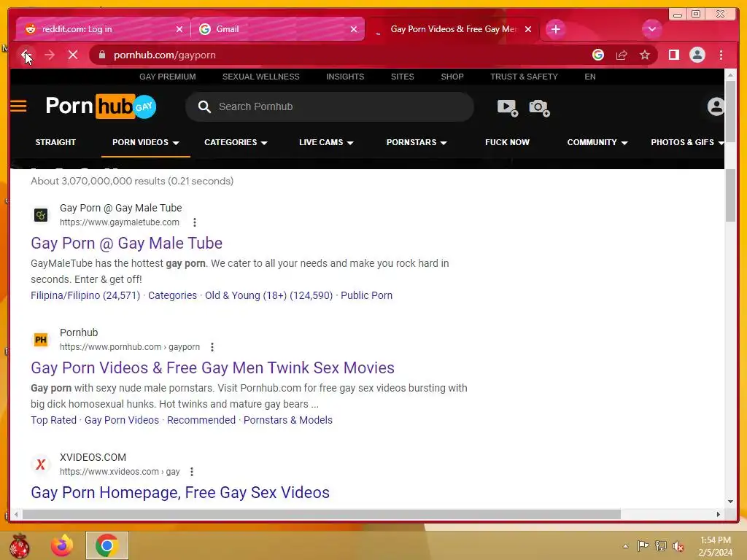The image size is (747, 560).
Task: Click the site's search field
Action: (330, 106)
